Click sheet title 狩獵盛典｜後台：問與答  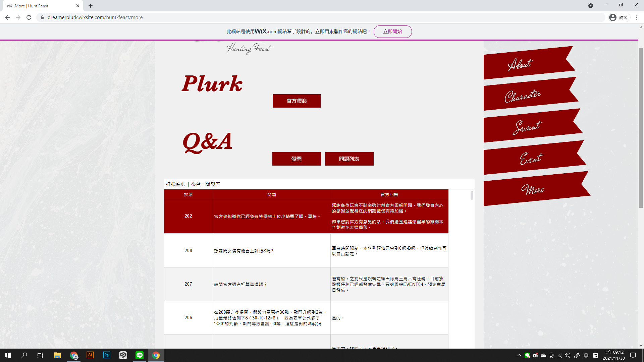click(x=193, y=184)
